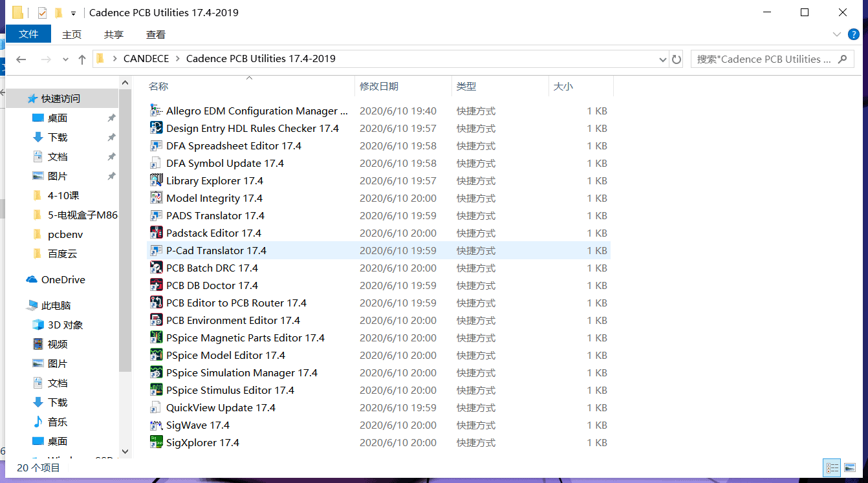Expand breadcrumb chevron before CANDECE
The image size is (868, 483).
click(x=115, y=59)
